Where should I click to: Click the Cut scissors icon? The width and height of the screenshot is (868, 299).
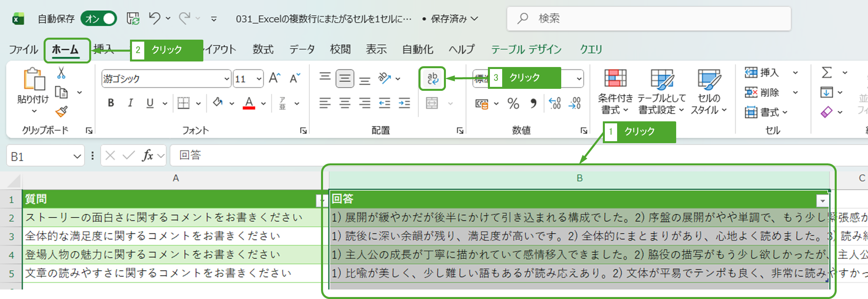tap(61, 73)
